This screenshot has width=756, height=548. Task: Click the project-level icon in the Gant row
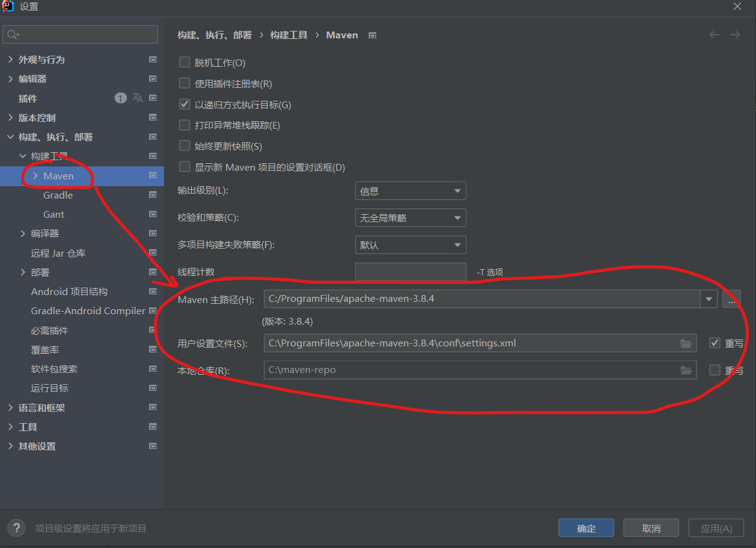153,214
